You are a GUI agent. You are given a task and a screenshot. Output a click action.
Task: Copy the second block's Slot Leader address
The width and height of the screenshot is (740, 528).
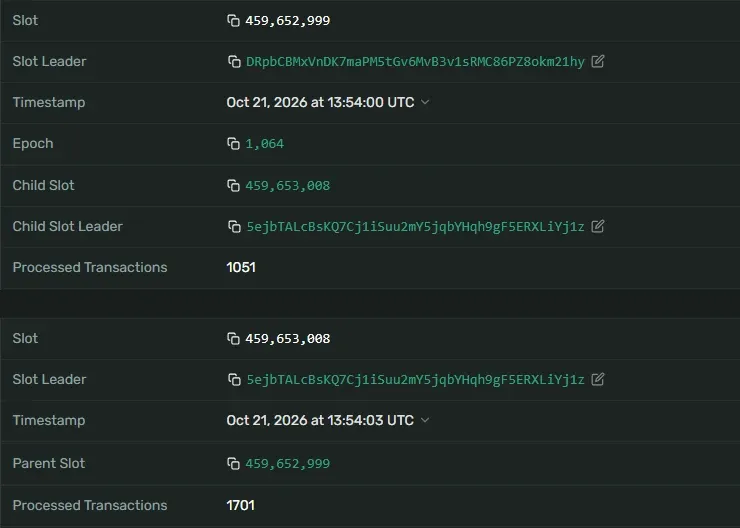234,380
